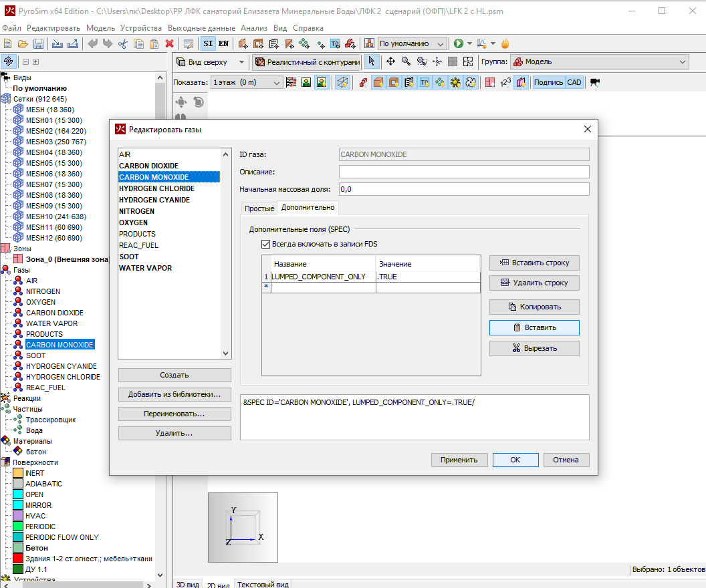Create a new PyroSim model file
706x588 pixels.
pos(7,43)
